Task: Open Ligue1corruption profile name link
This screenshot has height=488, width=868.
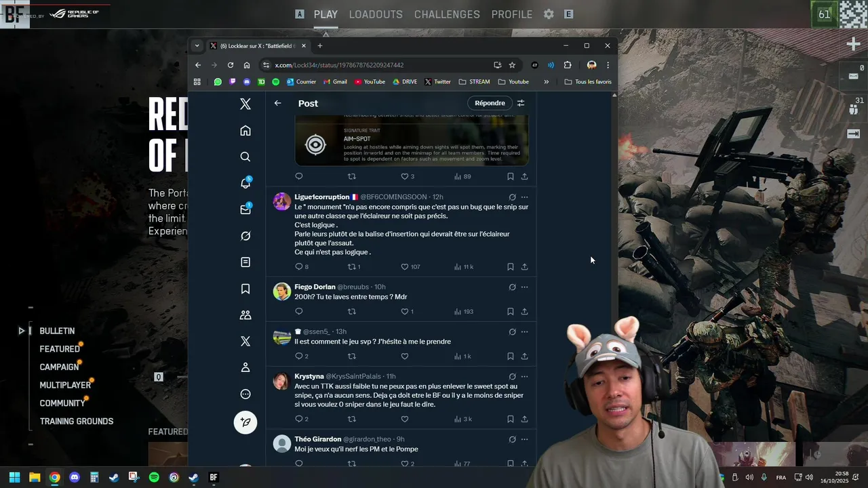Action: [x=322, y=197]
